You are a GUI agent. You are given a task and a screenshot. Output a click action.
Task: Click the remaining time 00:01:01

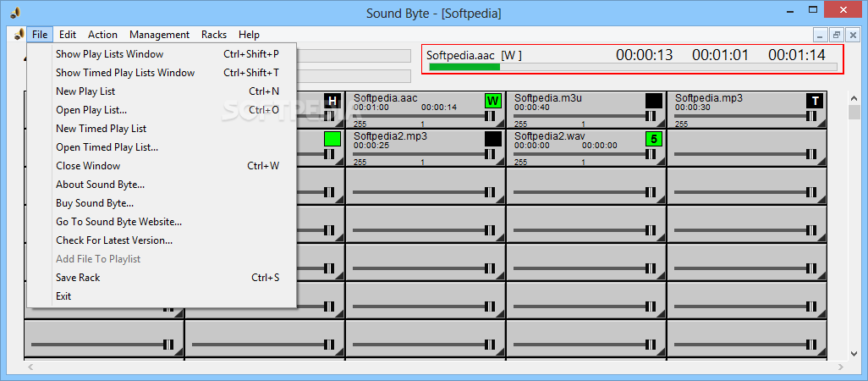720,55
